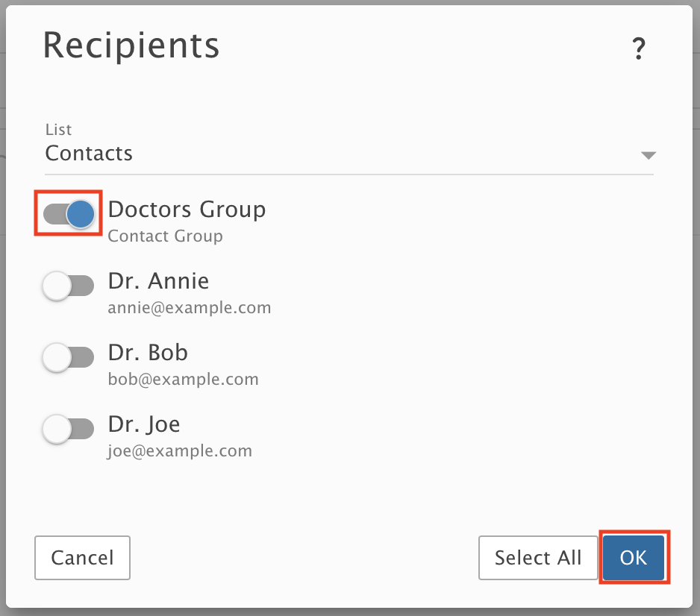This screenshot has width=700, height=616.
Task: Open the Contacts list selector field
Action: (349, 148)
